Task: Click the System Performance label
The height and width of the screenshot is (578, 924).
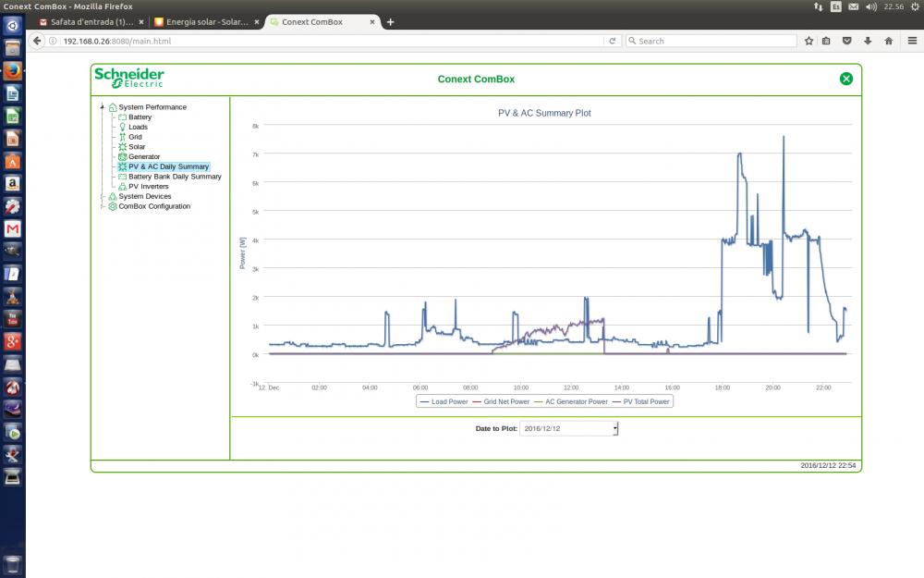Action: [152, 107]
